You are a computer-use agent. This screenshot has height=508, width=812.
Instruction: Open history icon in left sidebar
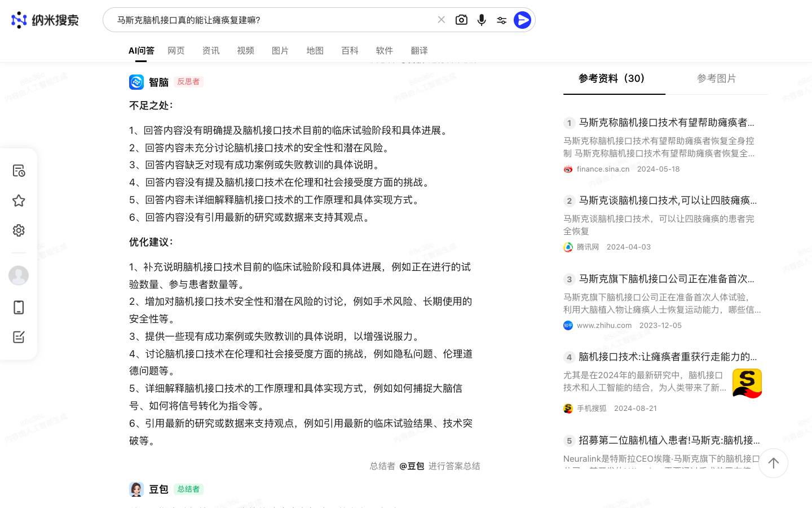click(19, 170)
